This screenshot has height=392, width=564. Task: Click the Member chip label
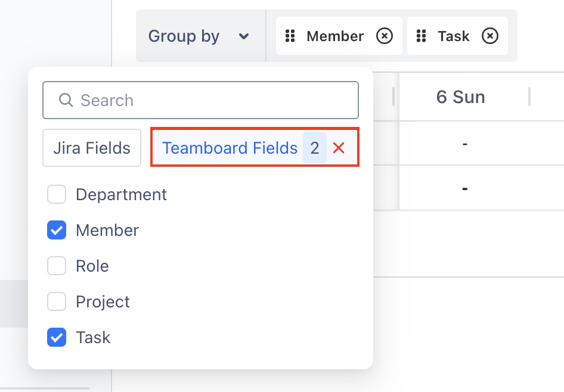click(335, 36)
